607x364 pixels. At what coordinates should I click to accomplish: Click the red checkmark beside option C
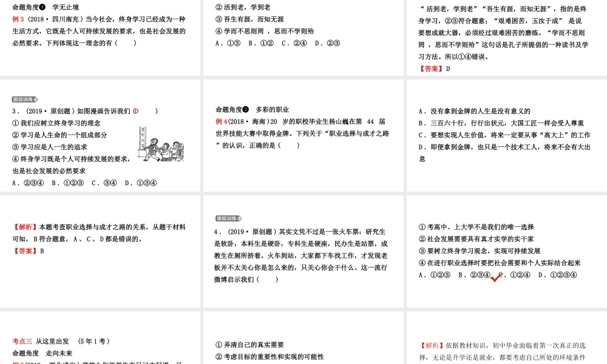click(x=495, y=277)
